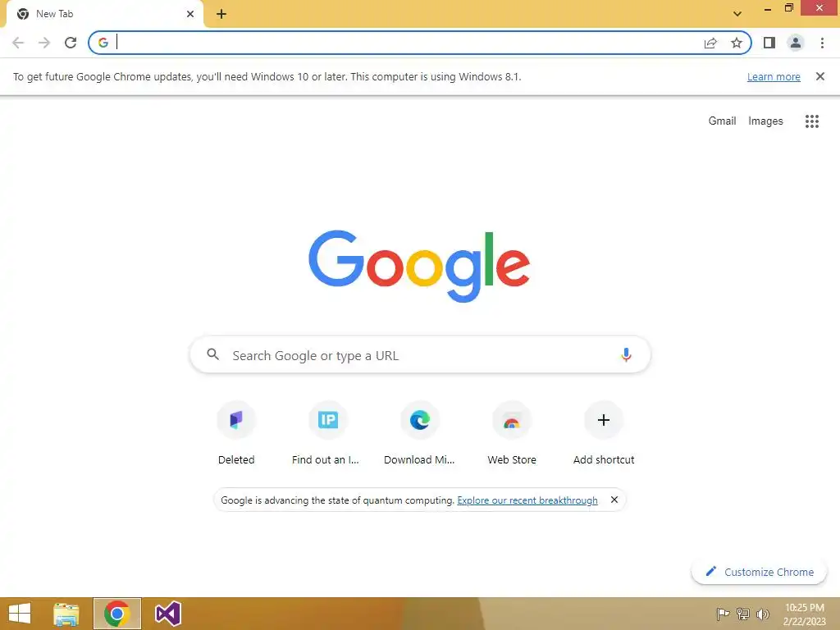Click the browser forward arrow

click(x=44, y=43)
